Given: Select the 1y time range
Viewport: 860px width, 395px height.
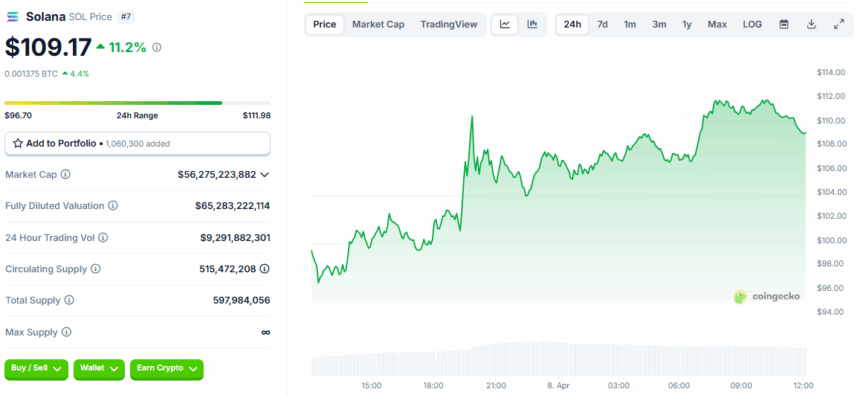Looking at the screenshot, I should tap(687, 24).
